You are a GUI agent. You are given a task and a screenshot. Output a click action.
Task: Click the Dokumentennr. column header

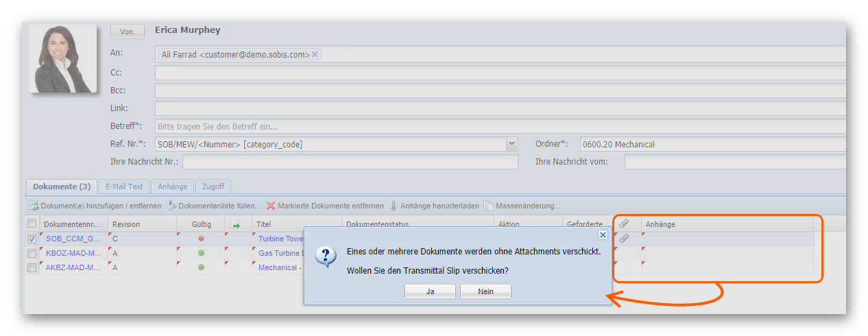tap(73, 224)
